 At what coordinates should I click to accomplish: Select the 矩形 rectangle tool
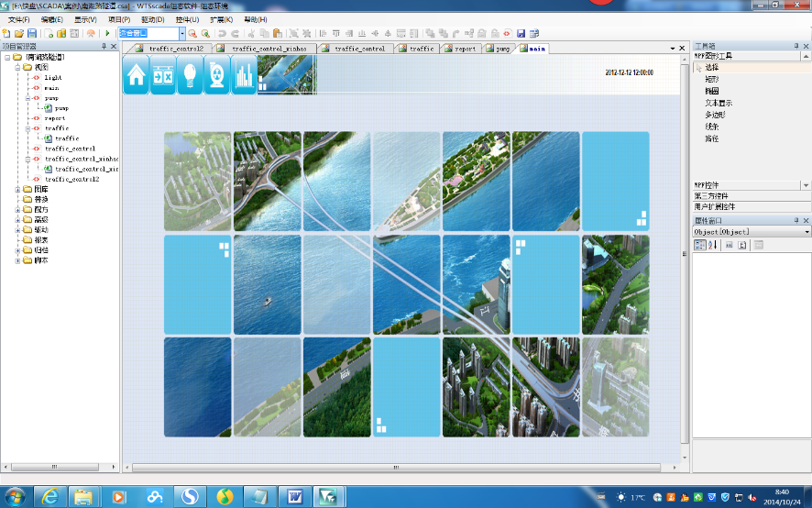tap(711, 79)
